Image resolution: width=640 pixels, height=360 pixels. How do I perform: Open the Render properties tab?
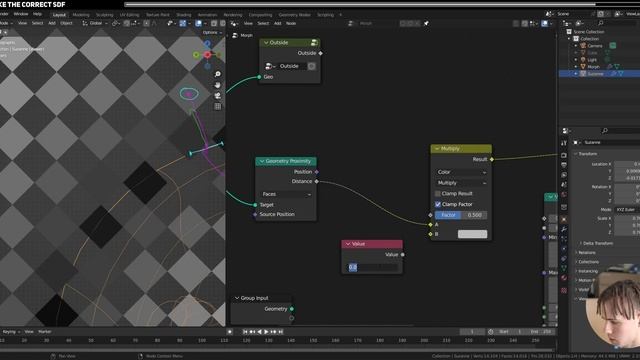[x=564, y=155]
